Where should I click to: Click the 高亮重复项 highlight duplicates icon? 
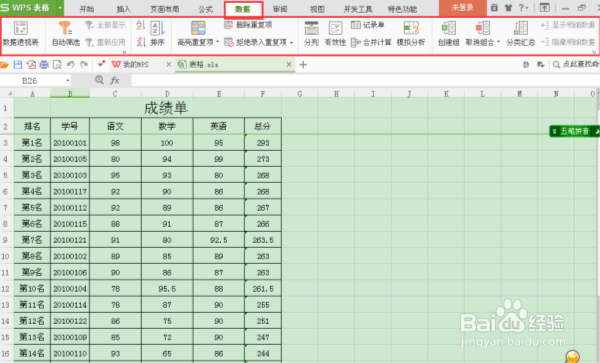[x=198, y=28]
